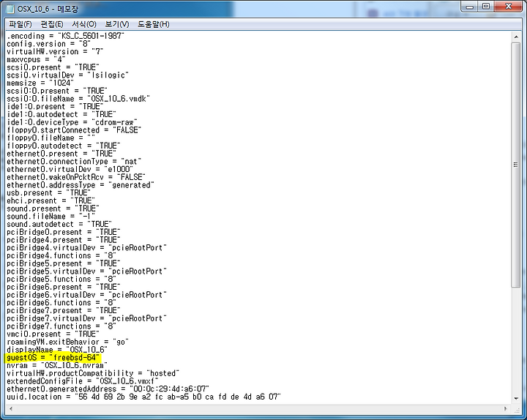Open the 파일(F) menu
The image size is (527, 420).
pyautogui.click(x=20, y=24)
